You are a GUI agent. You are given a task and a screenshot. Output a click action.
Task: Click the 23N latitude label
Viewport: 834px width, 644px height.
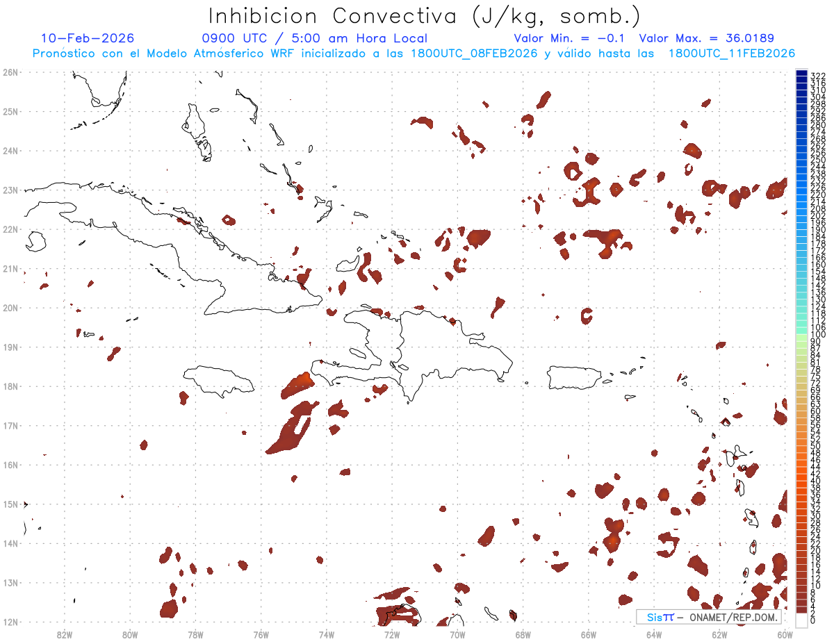[10, 190]
